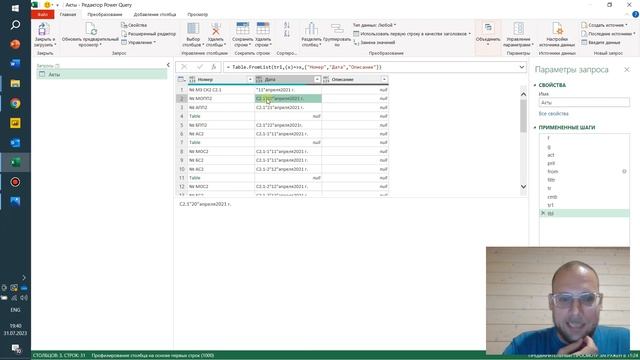Click the Remove Rows icon (Удалить строки)
The width and height of the screenshot is (640, 360).
click(263, 29)
